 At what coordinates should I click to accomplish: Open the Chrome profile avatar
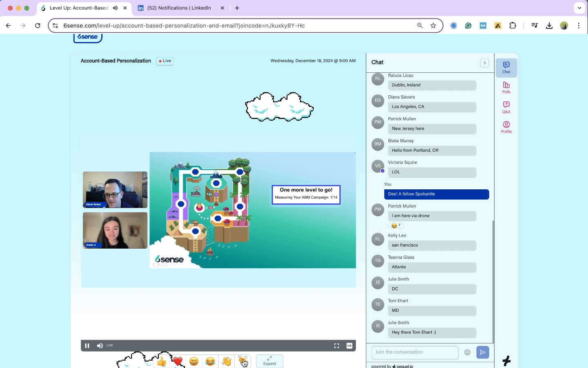564,25
